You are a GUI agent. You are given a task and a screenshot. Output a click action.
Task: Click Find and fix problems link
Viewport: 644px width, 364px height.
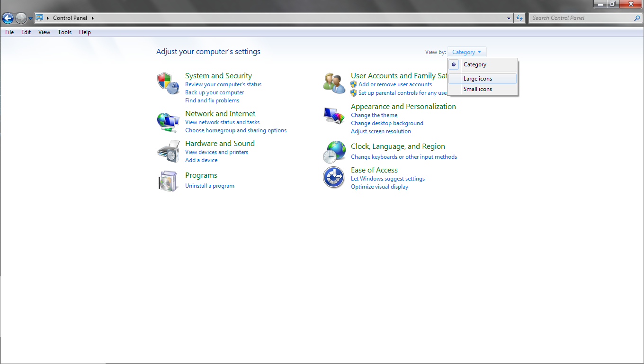[212, 100]
